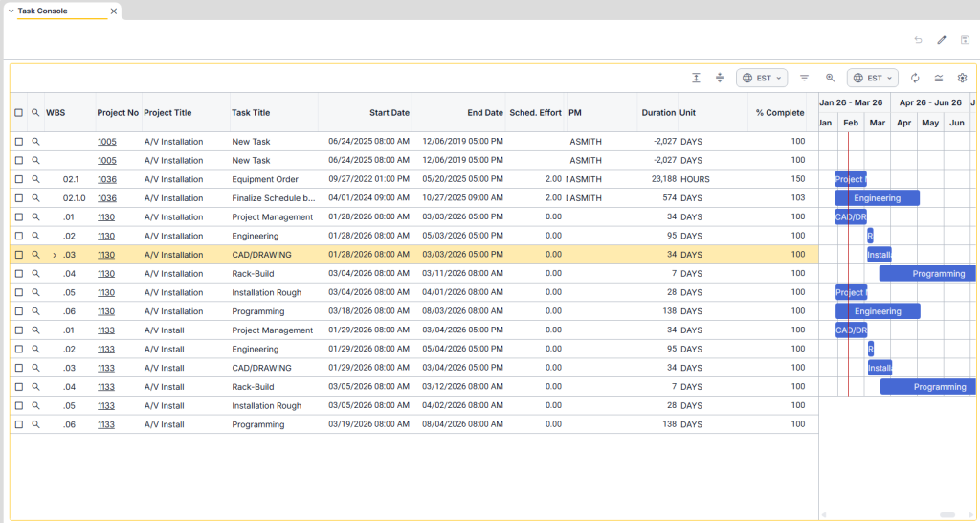Select the Task Console tab
Image resolution: width=980 pixels, height=523 pixels.
click(x=43, y=11)
